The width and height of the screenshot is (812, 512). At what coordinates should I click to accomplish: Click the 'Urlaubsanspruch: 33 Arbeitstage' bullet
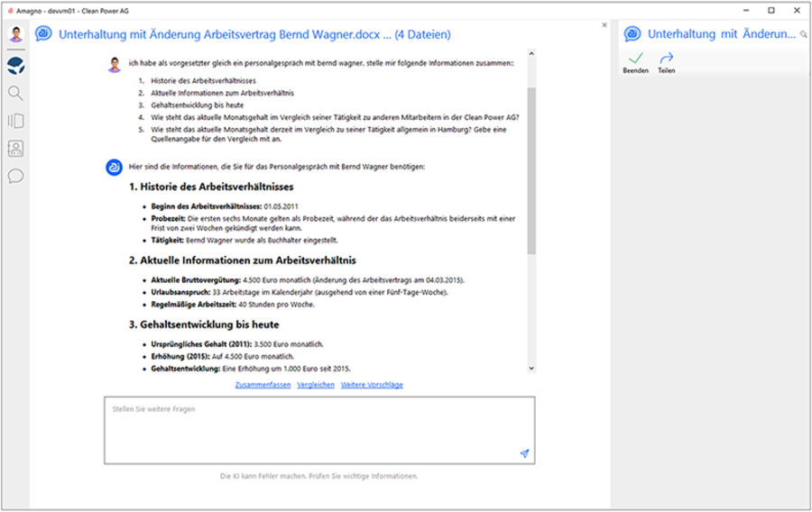click(x=300, y=292)
